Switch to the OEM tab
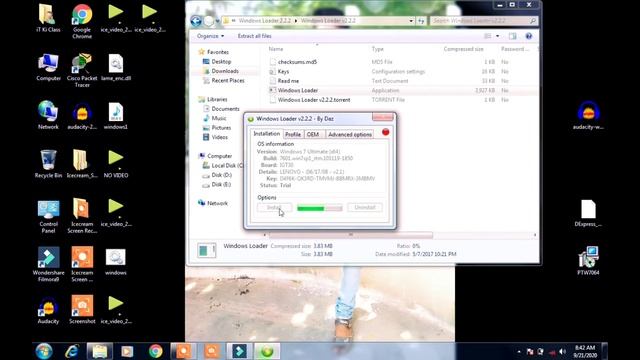The width and height of the screenshot is (640, 360). click(313, 134)
